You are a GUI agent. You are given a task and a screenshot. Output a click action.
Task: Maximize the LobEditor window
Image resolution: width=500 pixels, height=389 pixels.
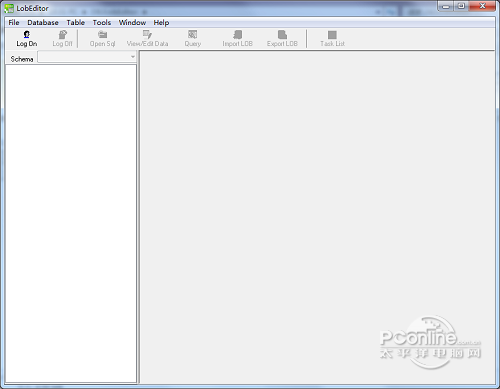click(x=461, y=6)
